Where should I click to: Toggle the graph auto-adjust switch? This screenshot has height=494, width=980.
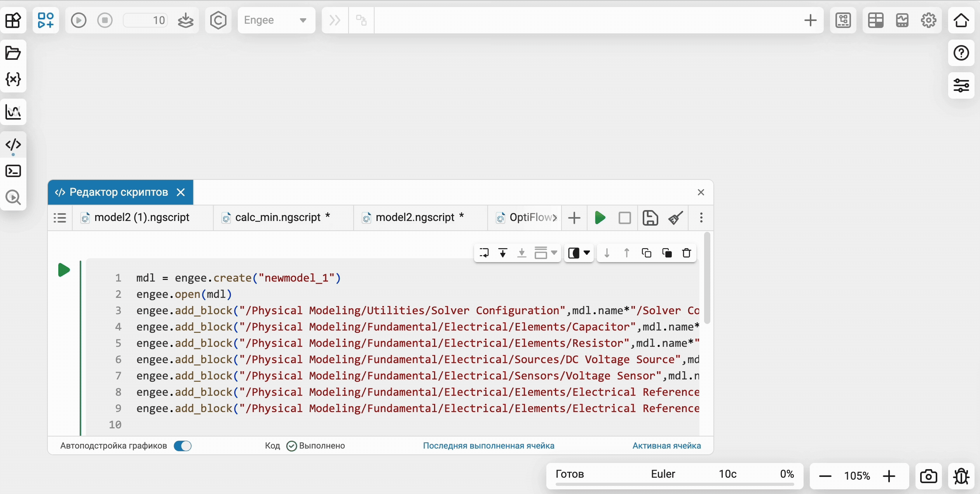[x=183, y=446]
